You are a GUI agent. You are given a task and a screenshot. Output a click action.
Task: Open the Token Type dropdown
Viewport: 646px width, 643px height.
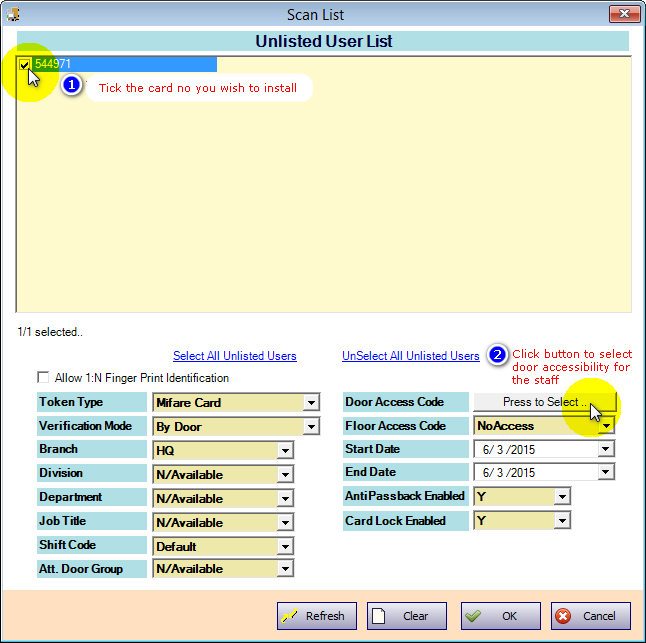pos(311,403)
